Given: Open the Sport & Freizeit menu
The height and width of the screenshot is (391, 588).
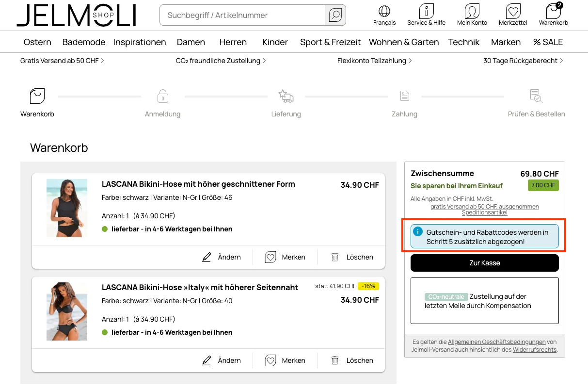Looking at the screenshot, I should (x=331, y=42).
